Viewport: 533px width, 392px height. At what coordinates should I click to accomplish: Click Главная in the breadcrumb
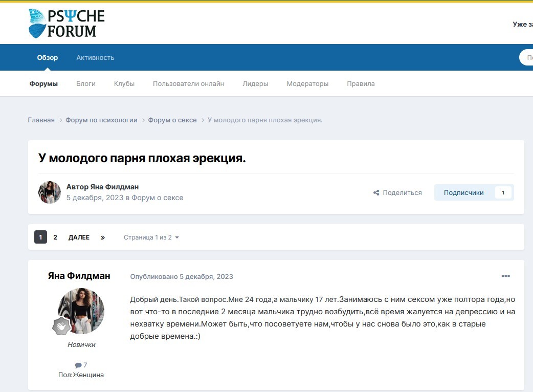coord(41,120)
